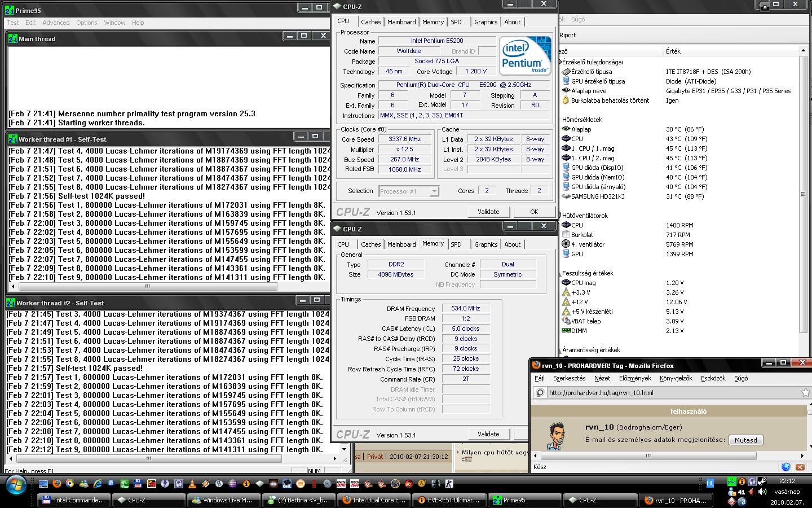This screenshot has width=812, height=508.
Task: Click the Firefox URL address field
Action: click(x=671, y=393)
